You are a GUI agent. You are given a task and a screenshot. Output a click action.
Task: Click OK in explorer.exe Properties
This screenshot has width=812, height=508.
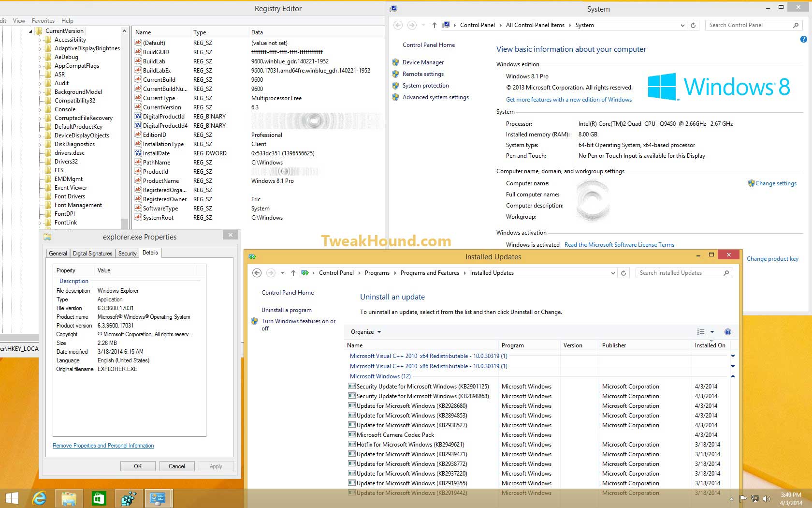(x=138, y=466)
